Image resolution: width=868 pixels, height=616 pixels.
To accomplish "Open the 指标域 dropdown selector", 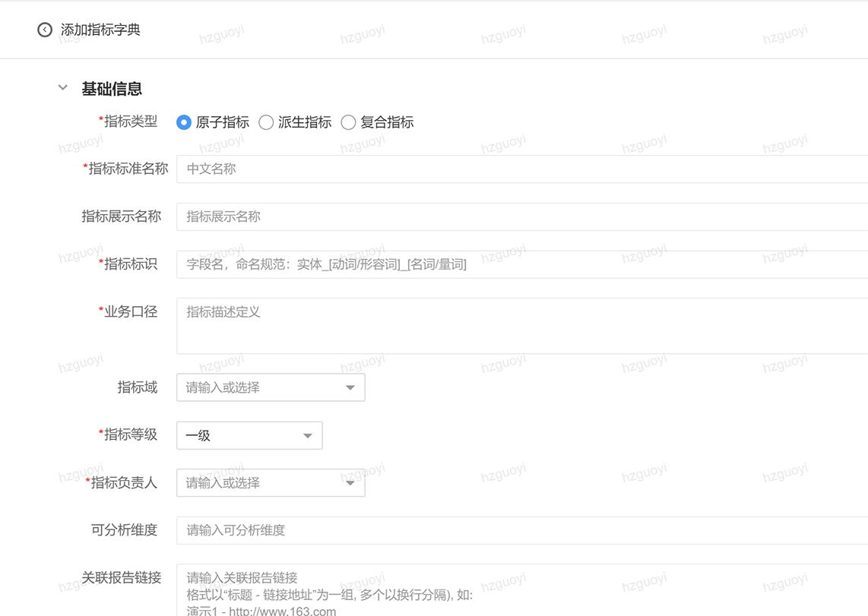I will click(x=258, y=387).
